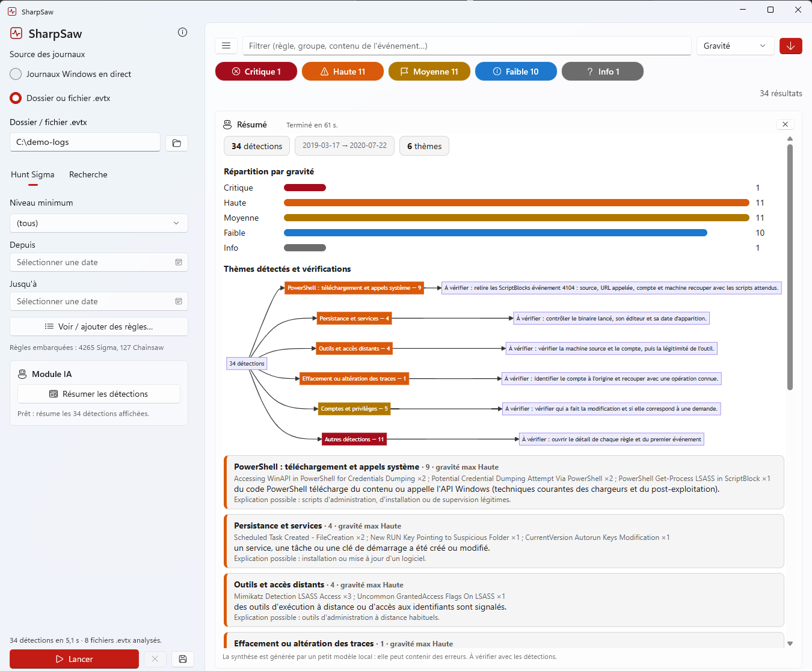812x671 pixels.
Task: Open the Gravité sort dropdown
Action: [x=735, y=46]
